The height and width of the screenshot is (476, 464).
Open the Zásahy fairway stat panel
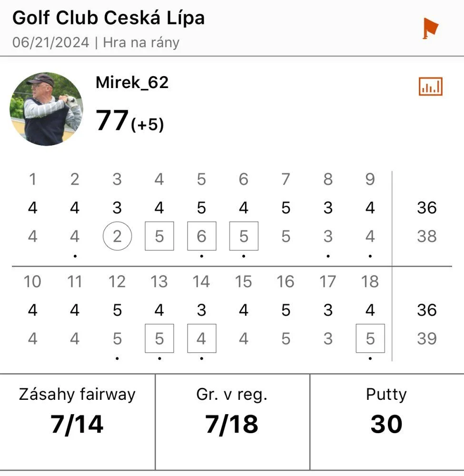pos(77,422)
